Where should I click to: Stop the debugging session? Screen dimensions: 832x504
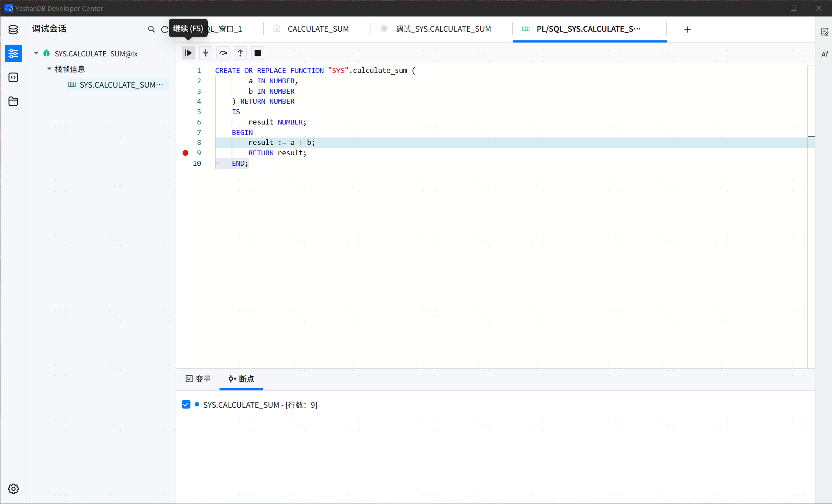point(258,53)
